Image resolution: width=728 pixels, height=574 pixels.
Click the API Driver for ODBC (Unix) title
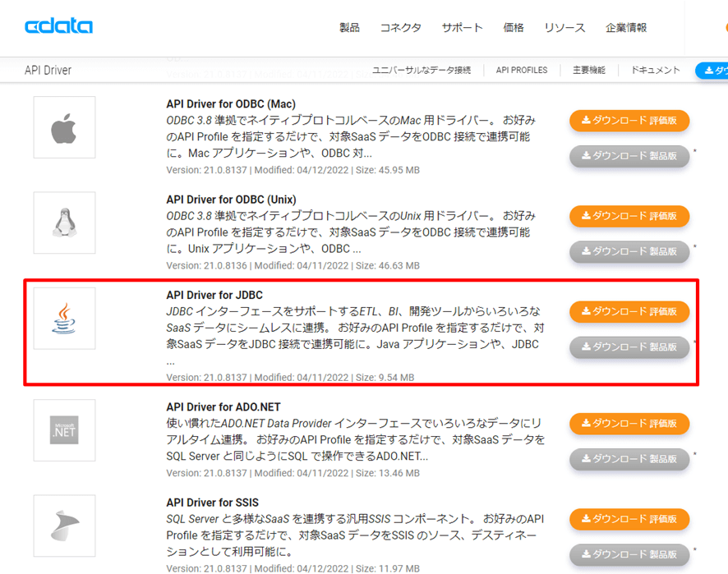point(231,200)
